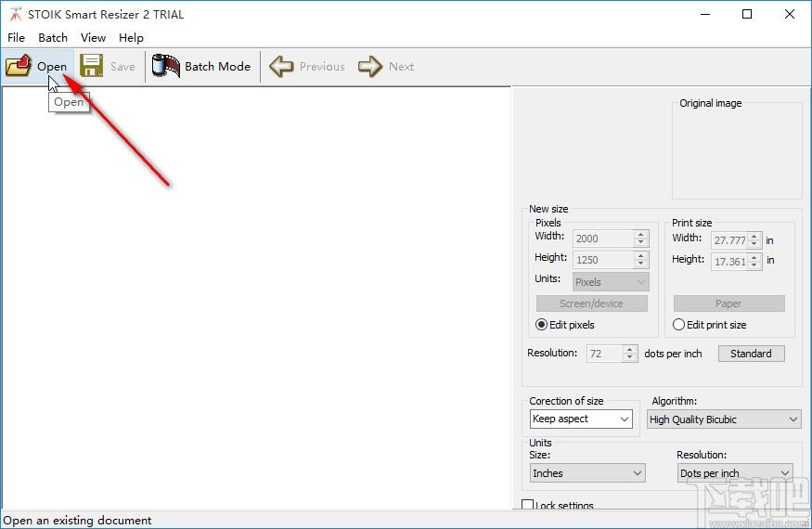Increase pixel Width with the up spinner

(641, 234)
